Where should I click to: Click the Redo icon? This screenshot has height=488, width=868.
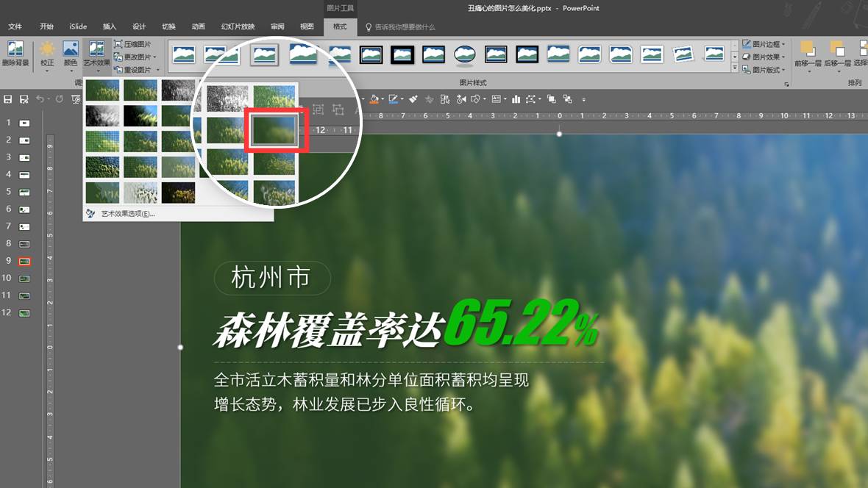point(60,99)
